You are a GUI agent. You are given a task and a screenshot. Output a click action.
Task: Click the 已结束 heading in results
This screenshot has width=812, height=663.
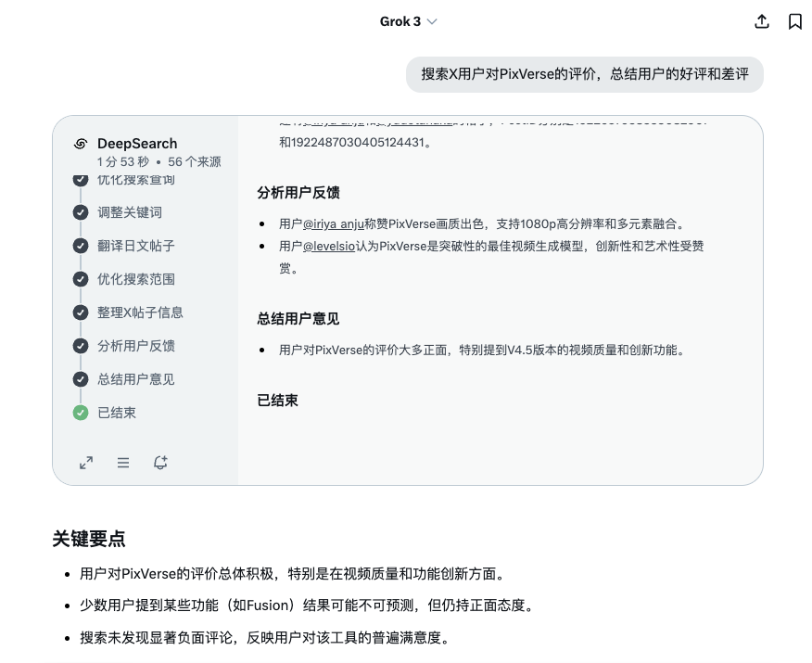tap(277, 401)
